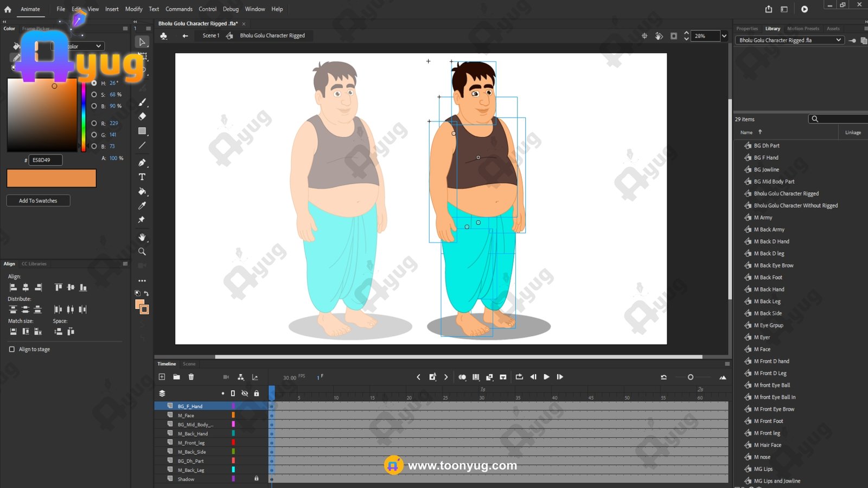Click the Add To Swatches button
868x488 pixels.
pos(38,201)
